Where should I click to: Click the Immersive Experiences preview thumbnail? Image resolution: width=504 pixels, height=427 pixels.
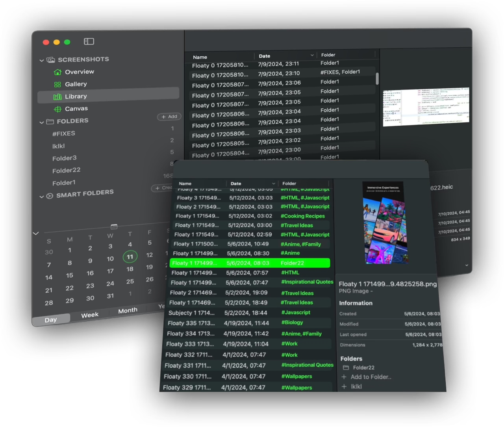pyautogui.click(x=384, y=223)
